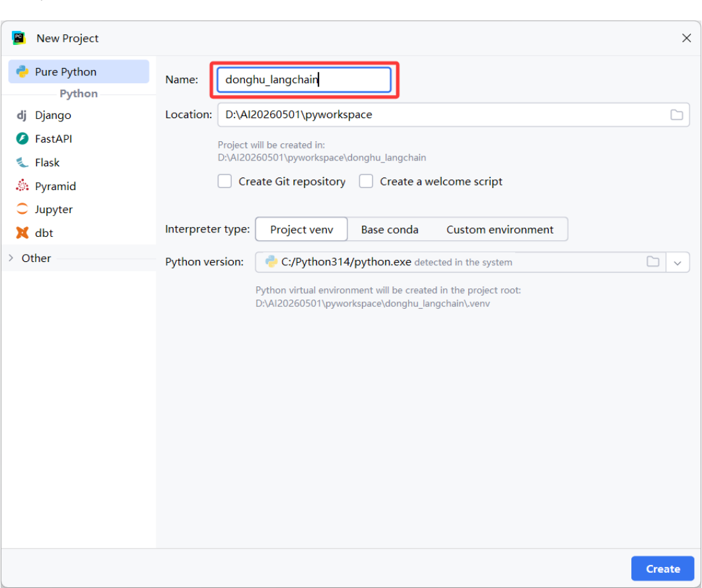Click the FastAPI lightning icon
702x588 pixels.
(x=22, y=139)
